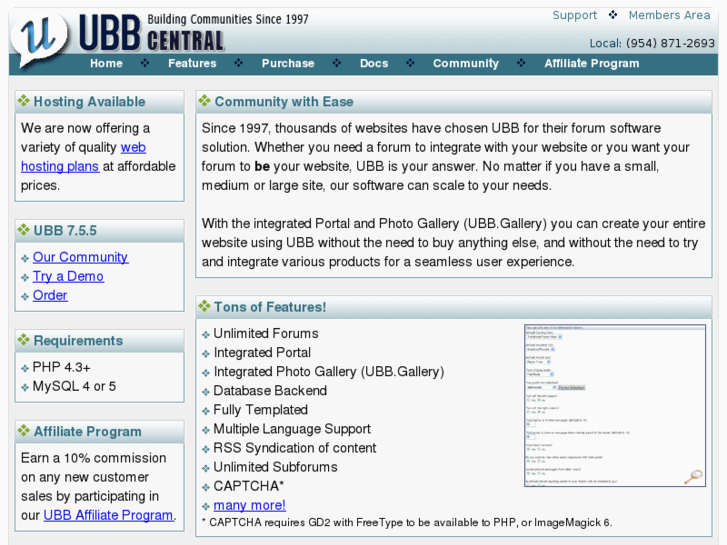Image resolution: width=727 pixels, height=545 pixels.
Task: Click the bullet icon next to MySQL 4 or 5
Action: click(x=25, y=388)
